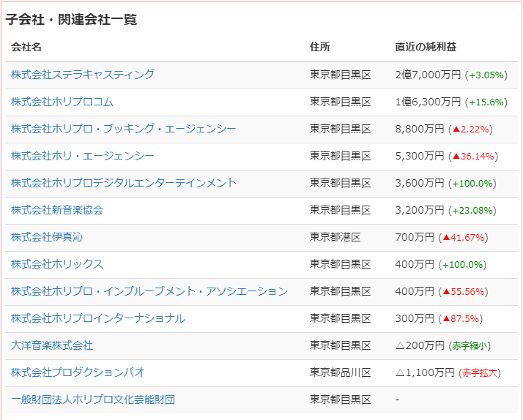
Task: Open the 株式会社ホリプロコム link
Action: tap(62, 102)
